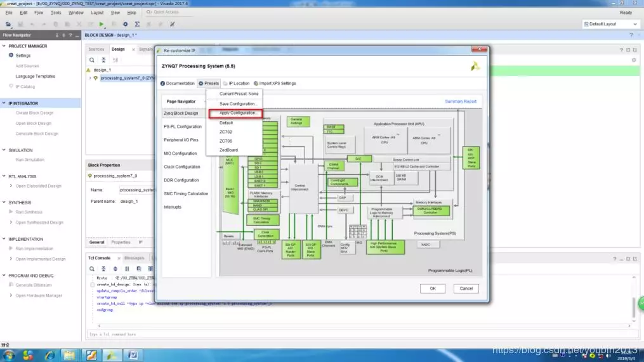Select Clock Configuration page

coord(182,167)
